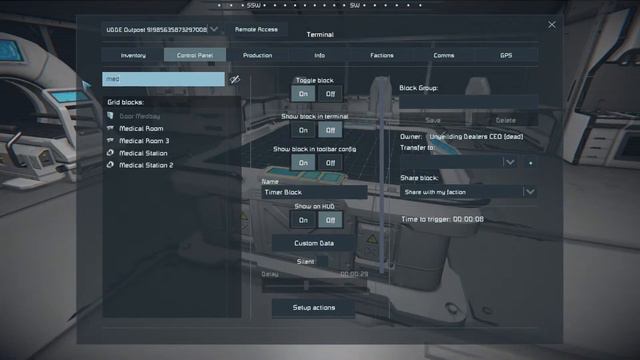Close the Terminal window
640x360 pixels.
point(552,25)
